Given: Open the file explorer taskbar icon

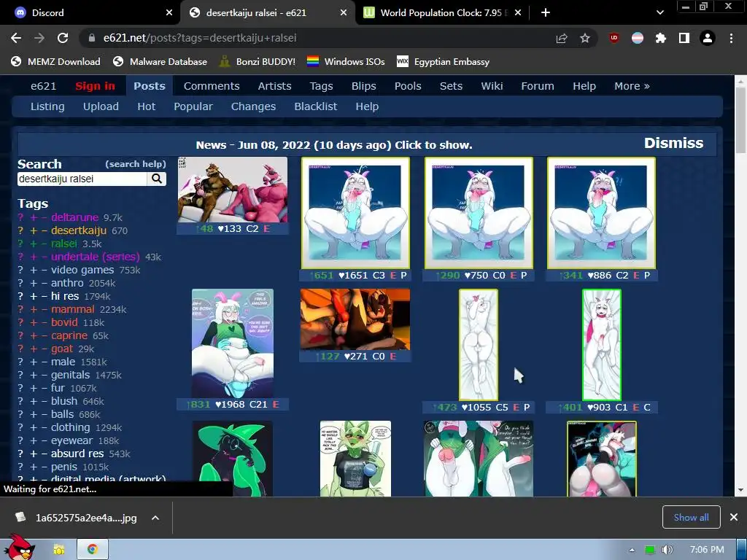Looking at the screenshot, I should (59, 550).
